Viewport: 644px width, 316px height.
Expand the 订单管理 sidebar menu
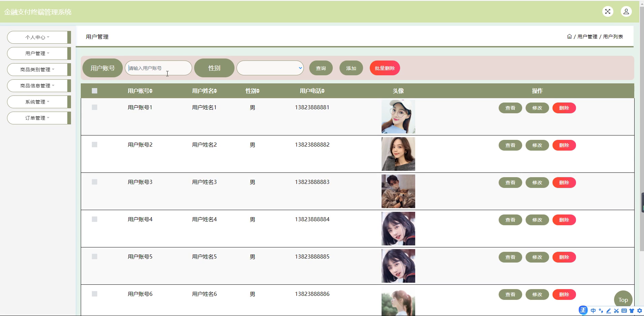pos(39,118)
